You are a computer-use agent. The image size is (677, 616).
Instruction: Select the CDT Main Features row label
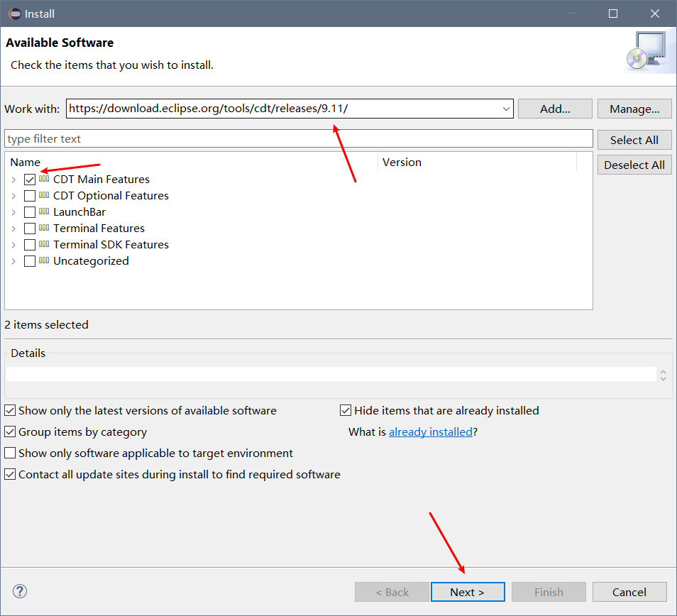[101, 179]
